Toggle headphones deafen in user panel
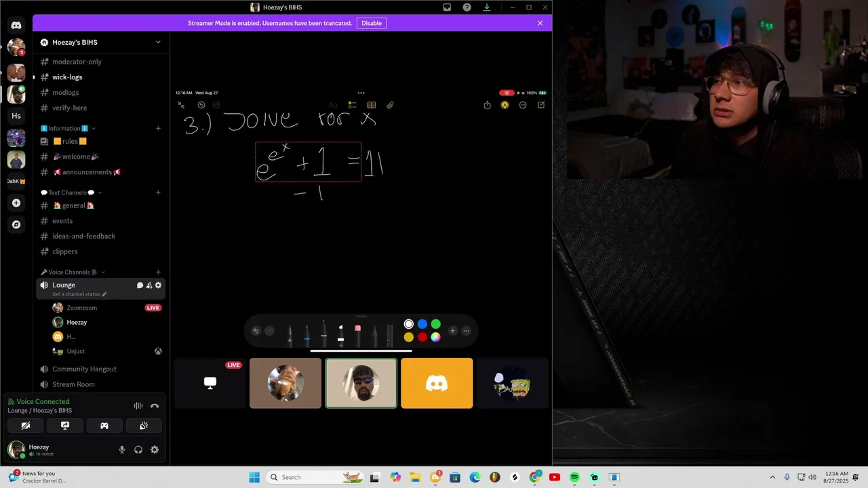Viewport: 868px width, 488px height. tap(138, 449)
